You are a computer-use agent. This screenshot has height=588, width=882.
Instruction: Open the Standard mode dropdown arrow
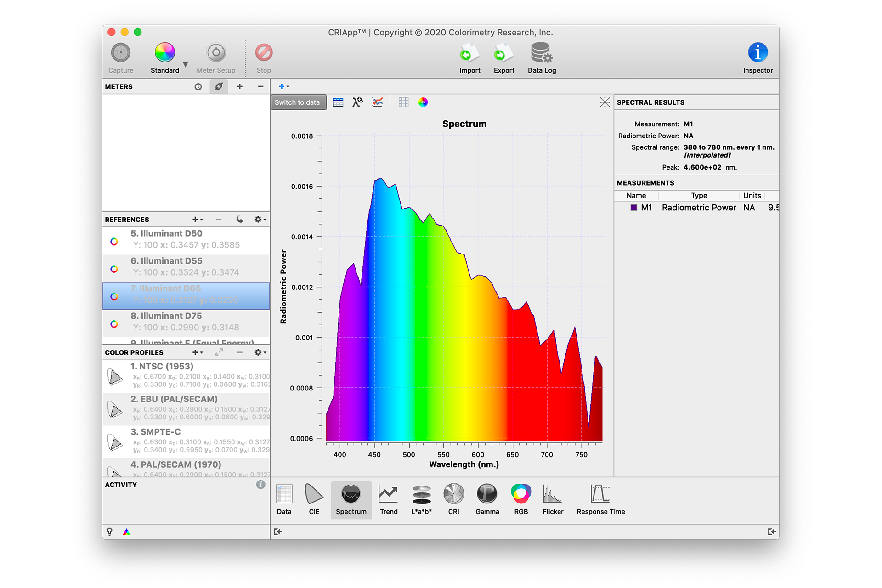point(186,64)
